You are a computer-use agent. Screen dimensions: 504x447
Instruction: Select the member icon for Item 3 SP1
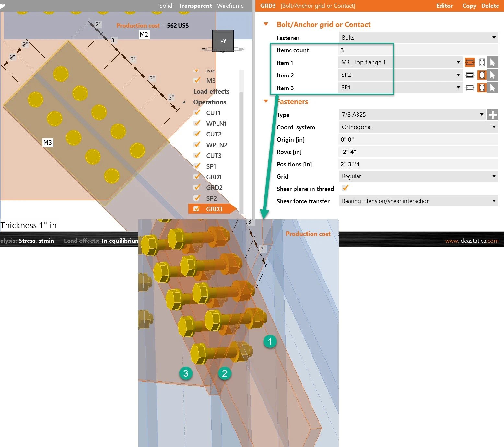[470, 88]
